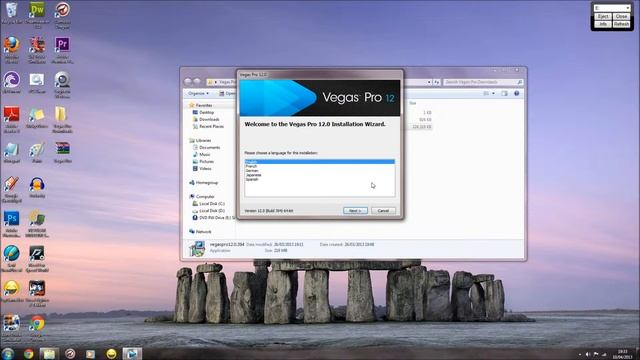Select English in the language list
Image resolution: width=640 pixels, height=360 pixels.
pyautogui.click(x=320, y=162)
